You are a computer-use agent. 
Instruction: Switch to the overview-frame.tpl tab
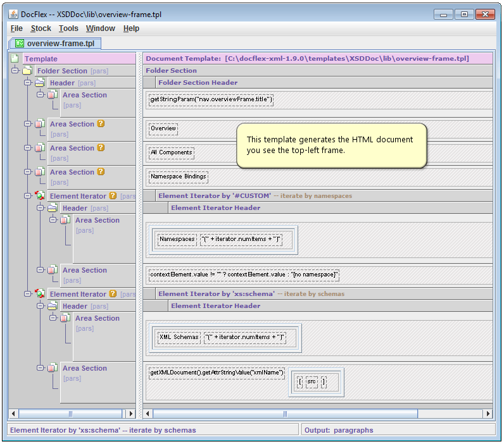pos(60,44)
